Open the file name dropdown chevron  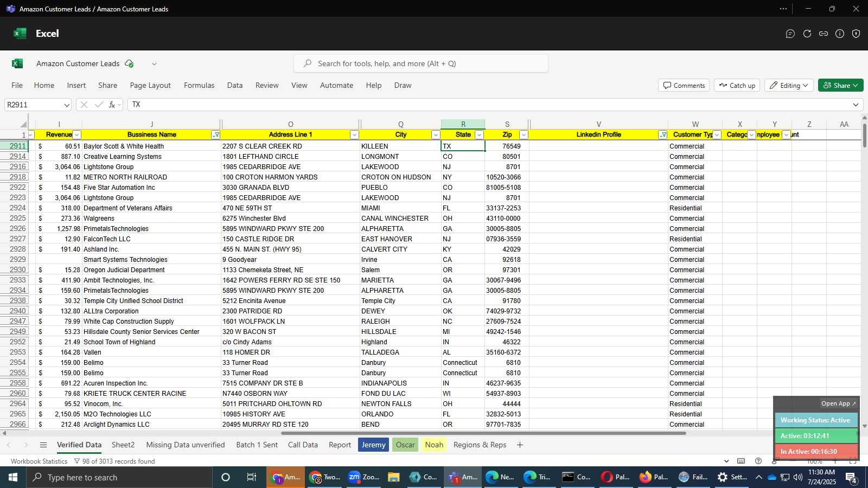click(154, 64)
